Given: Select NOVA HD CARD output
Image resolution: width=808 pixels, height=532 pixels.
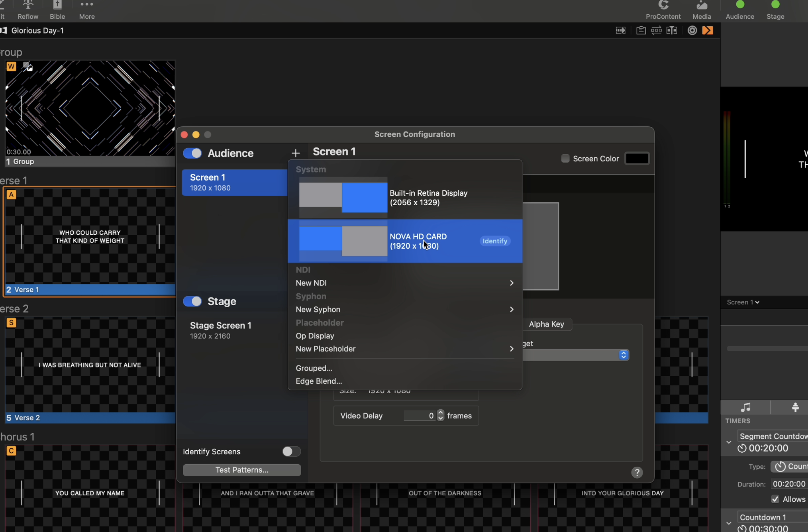Looking at the screenshot, I should coord(405,241).
